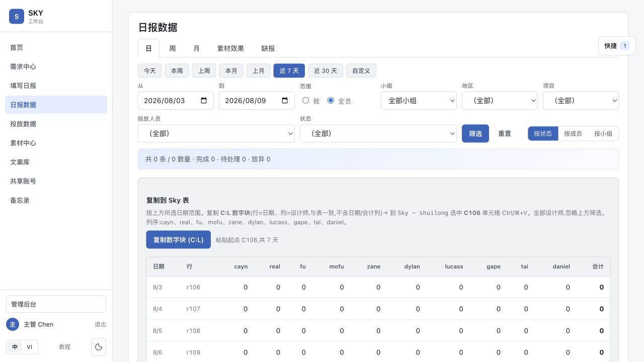Open the 地区 dropdown

pyautogui.click(x=500, y=101)
